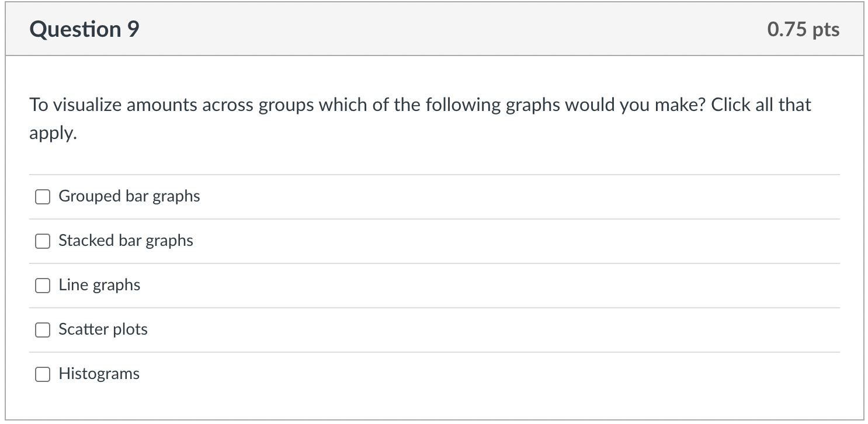The image size is (868, 424).
Task: Check the Grouped bar graphs checkbox
Action: [x=42, y=197]
